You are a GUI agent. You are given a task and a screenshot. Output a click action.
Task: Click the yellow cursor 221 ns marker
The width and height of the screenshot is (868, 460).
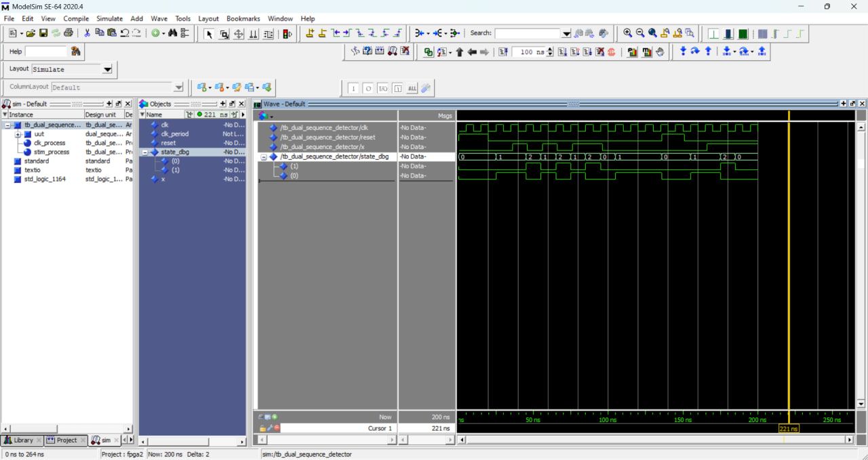pos(789,429)
